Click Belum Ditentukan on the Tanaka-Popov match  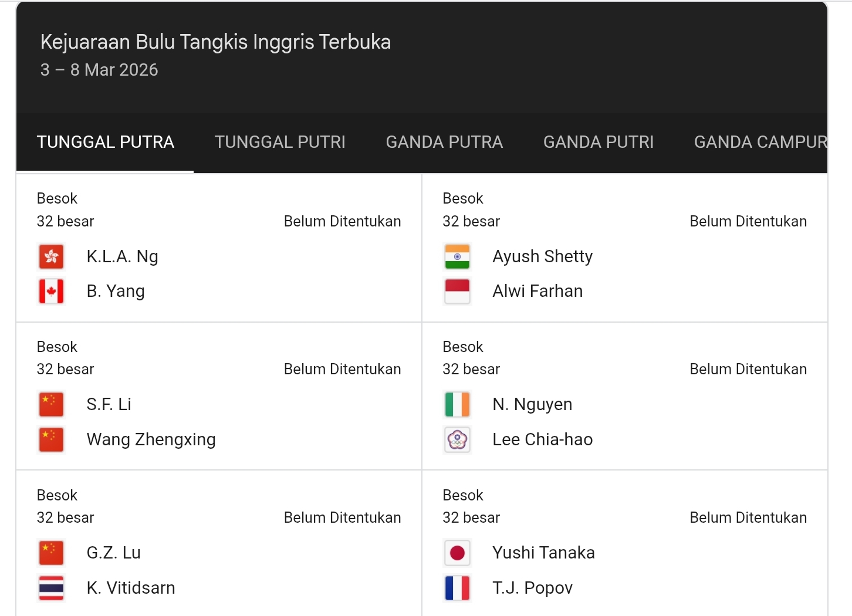pos(748,517)
